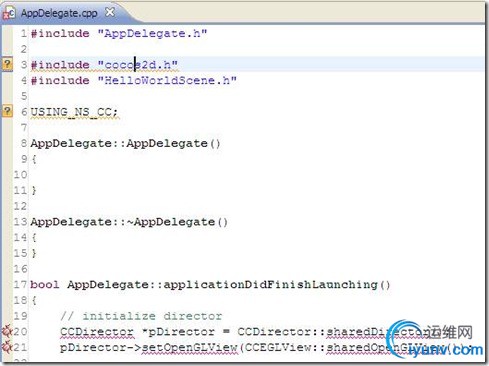Click the "HelloWorldScene.h" include string
The height and width of the screenshot is (366, 489).
tap(167, 80)
